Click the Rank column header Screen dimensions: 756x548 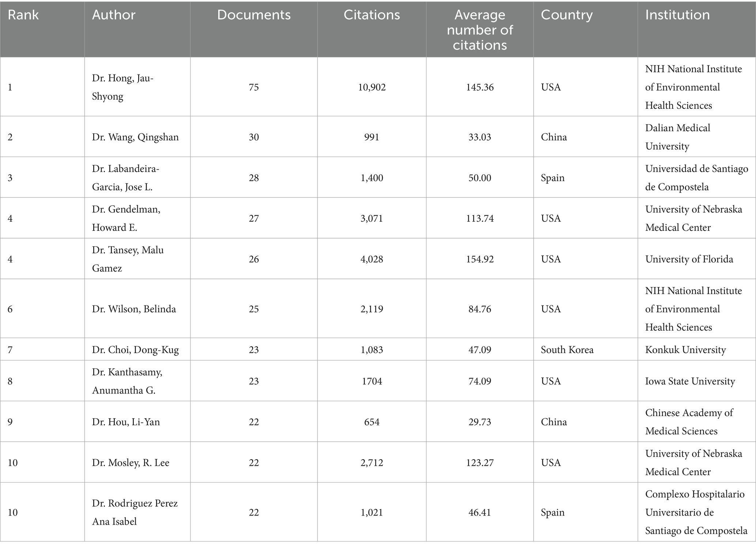click(23, 15)
